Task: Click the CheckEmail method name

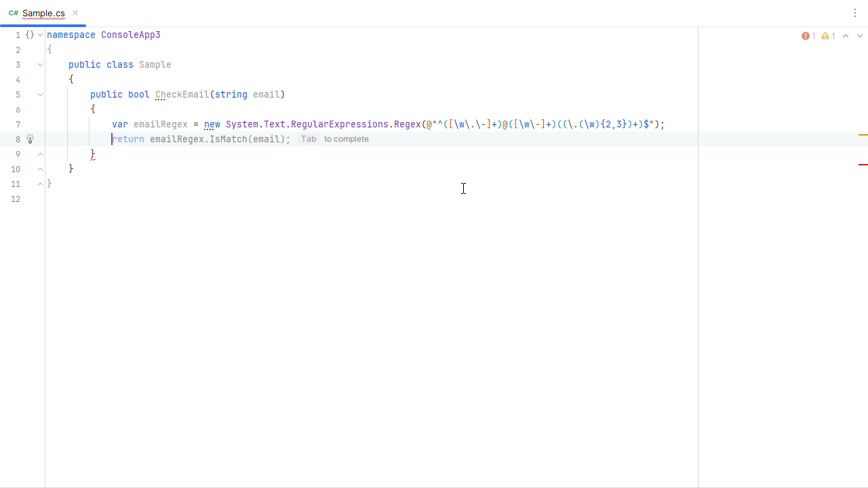Action: tap(182, 94)
